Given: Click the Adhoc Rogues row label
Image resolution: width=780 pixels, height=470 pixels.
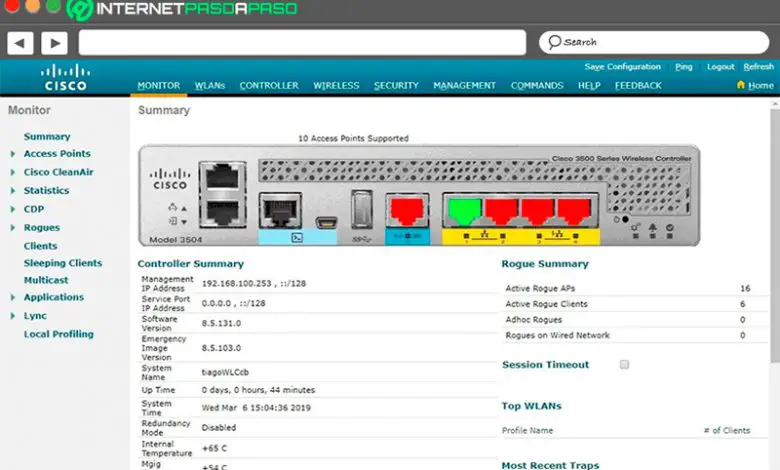Looking at the screenshot, I should tap(534, 320).
